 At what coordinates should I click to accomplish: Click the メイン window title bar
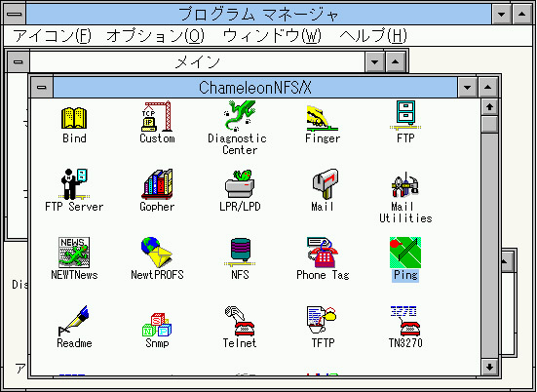[197, 62]
